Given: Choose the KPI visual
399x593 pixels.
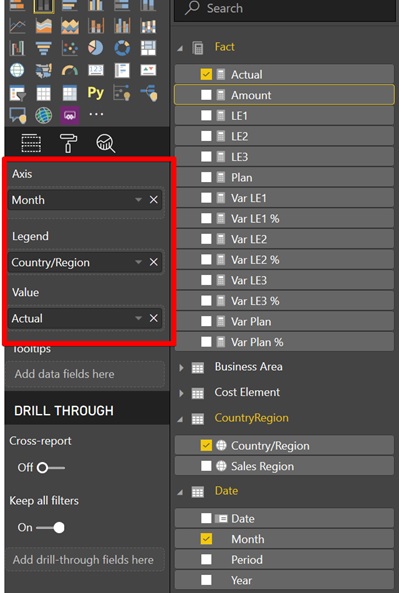Looking at the screenshot, I should point(148,70).
